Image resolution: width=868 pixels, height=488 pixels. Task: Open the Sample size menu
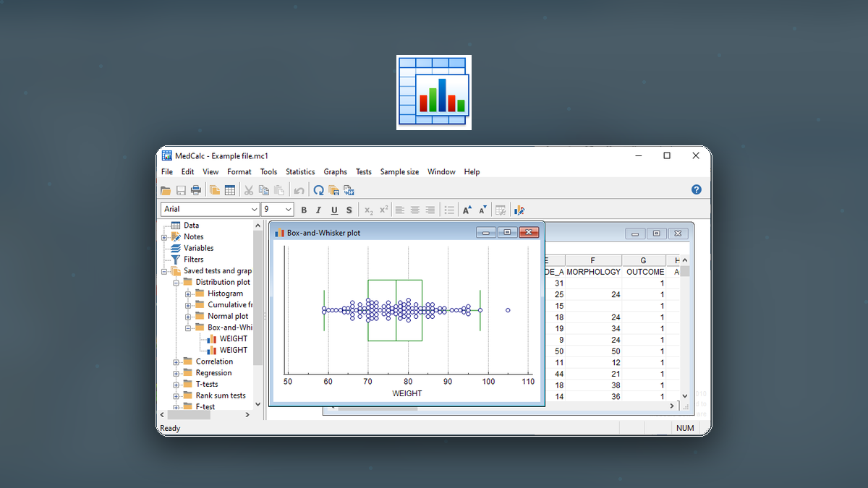click(399, 172)
